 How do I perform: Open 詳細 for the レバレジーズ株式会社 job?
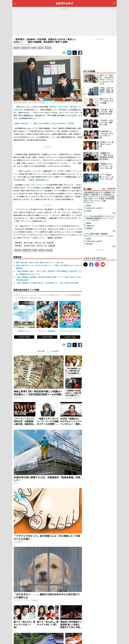(114, 231)
